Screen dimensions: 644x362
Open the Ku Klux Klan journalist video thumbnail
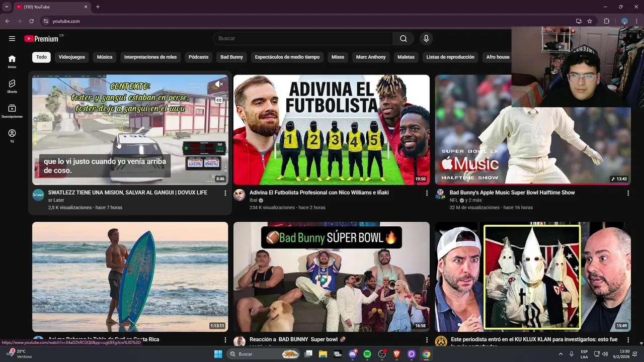(x=533, y=277)
